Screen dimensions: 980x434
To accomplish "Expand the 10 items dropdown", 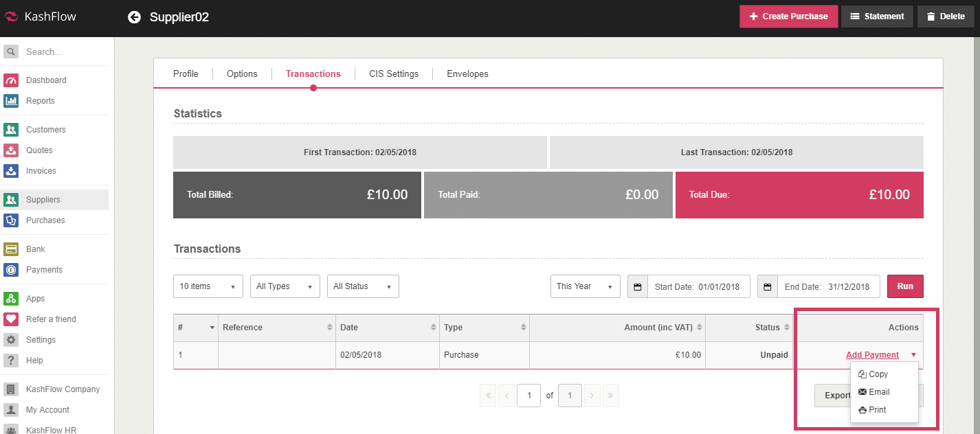I will (x=208, y=286).
